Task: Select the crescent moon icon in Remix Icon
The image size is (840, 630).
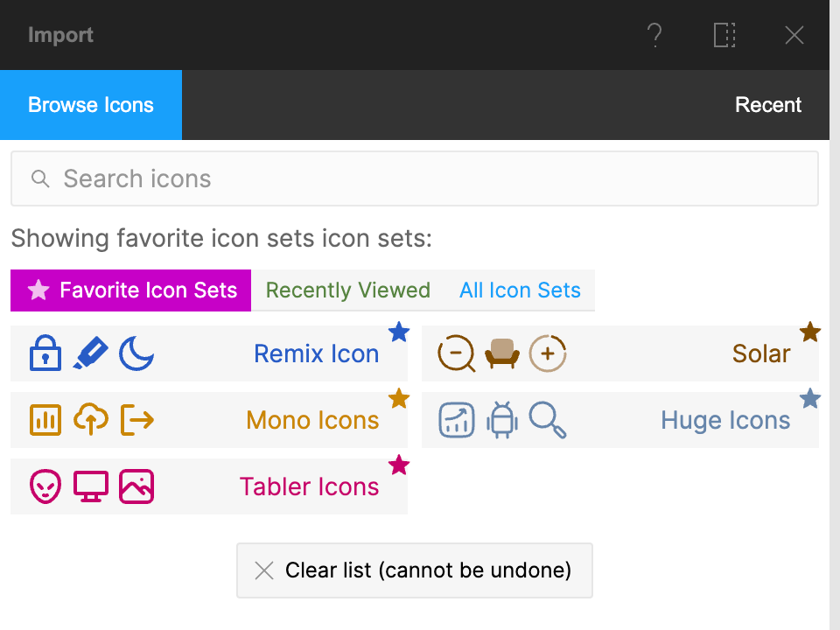Action: click(136, 353)
